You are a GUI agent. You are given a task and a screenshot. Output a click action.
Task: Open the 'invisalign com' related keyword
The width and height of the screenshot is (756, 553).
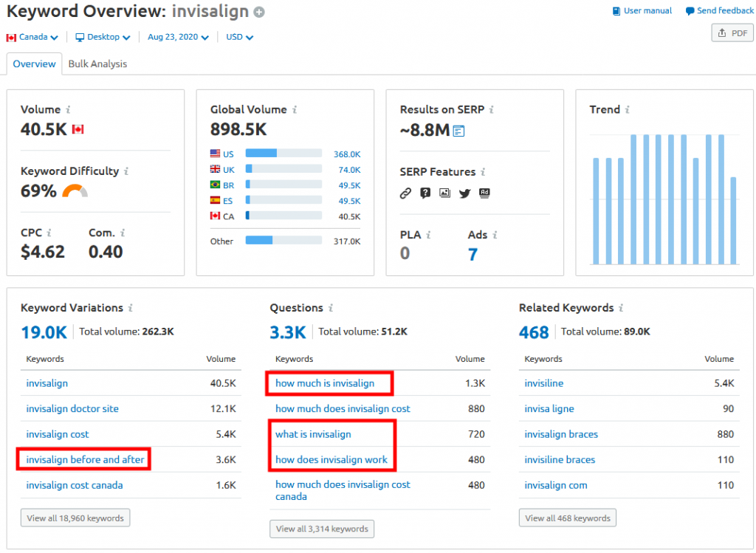pos(556,486)
